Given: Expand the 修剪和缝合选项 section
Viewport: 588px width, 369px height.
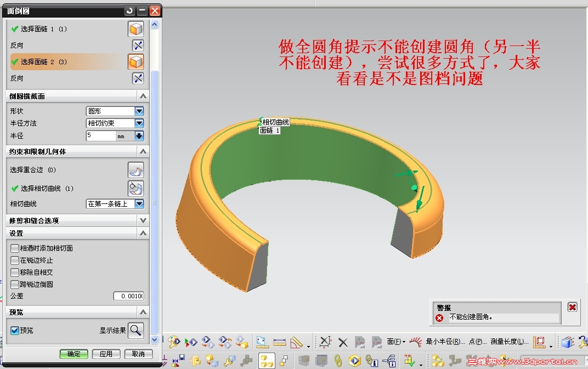Looking at the screenshot, I should [143, 220].
